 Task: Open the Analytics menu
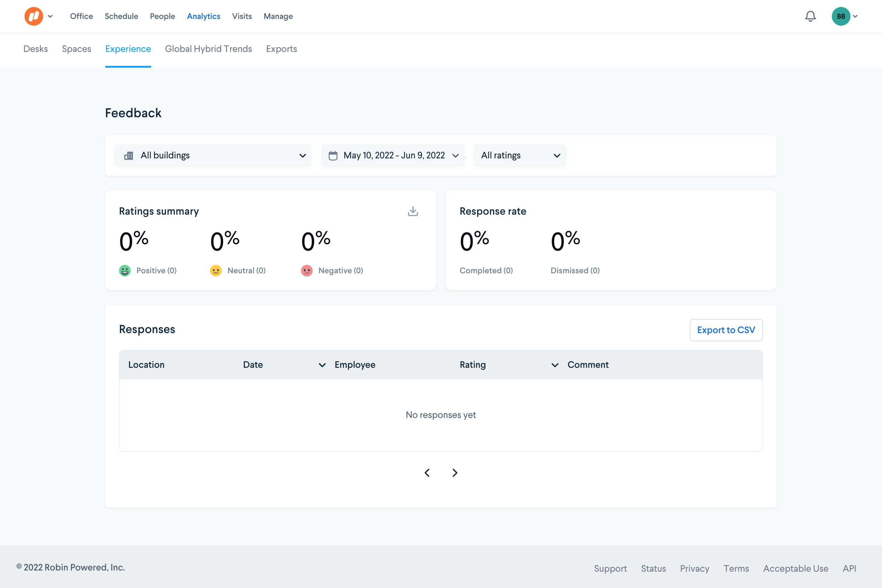point(204,16)
